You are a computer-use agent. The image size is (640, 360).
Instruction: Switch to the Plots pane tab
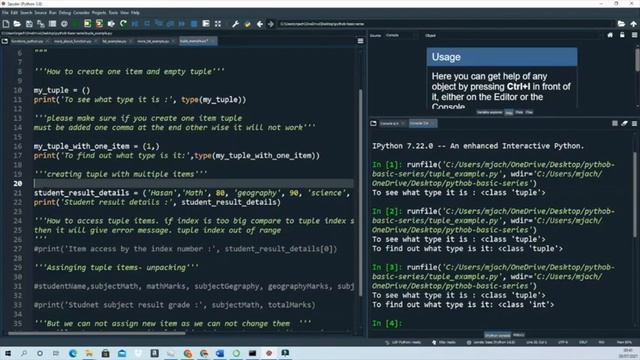tap(519, 112)
